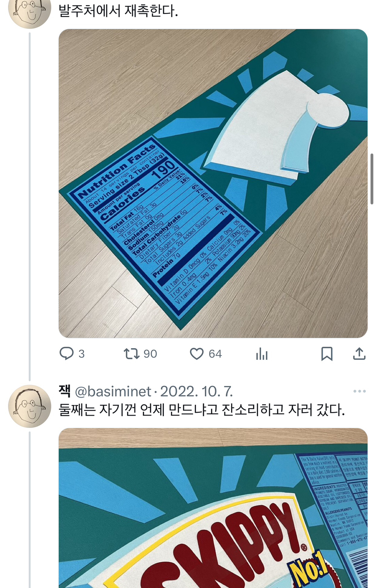Open the Nutrition Facts felt mat photo
This screenshot has width=376, height=588.
tap(213, 183)
